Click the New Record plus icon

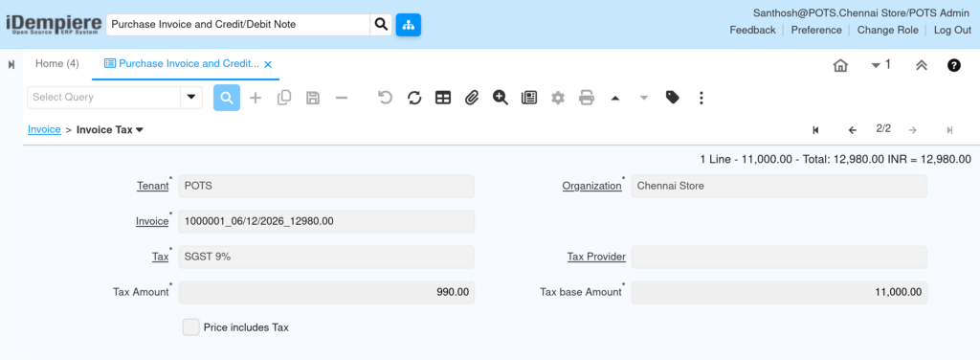(256, 98)
